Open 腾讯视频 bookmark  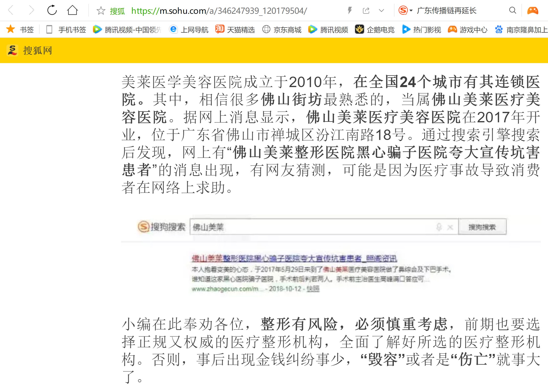pos(328,30)
